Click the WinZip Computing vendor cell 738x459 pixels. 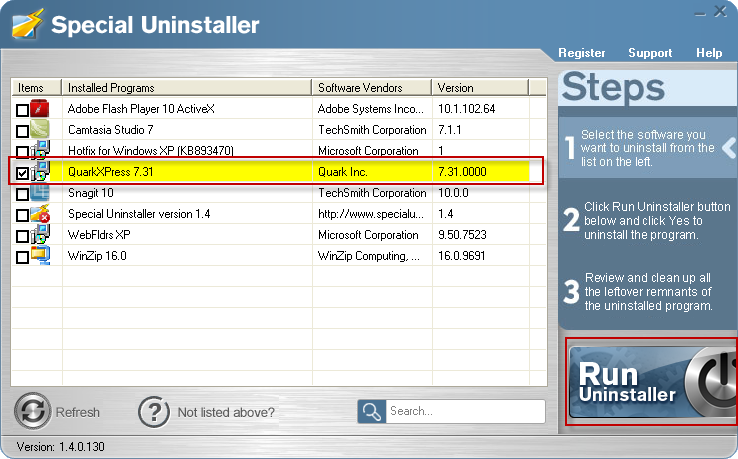point(369,256)
